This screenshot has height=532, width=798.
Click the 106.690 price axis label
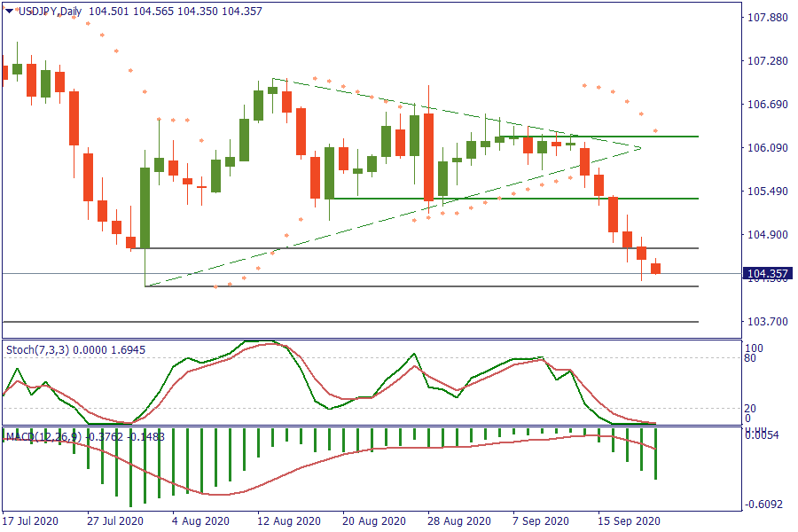coord(768,105)
